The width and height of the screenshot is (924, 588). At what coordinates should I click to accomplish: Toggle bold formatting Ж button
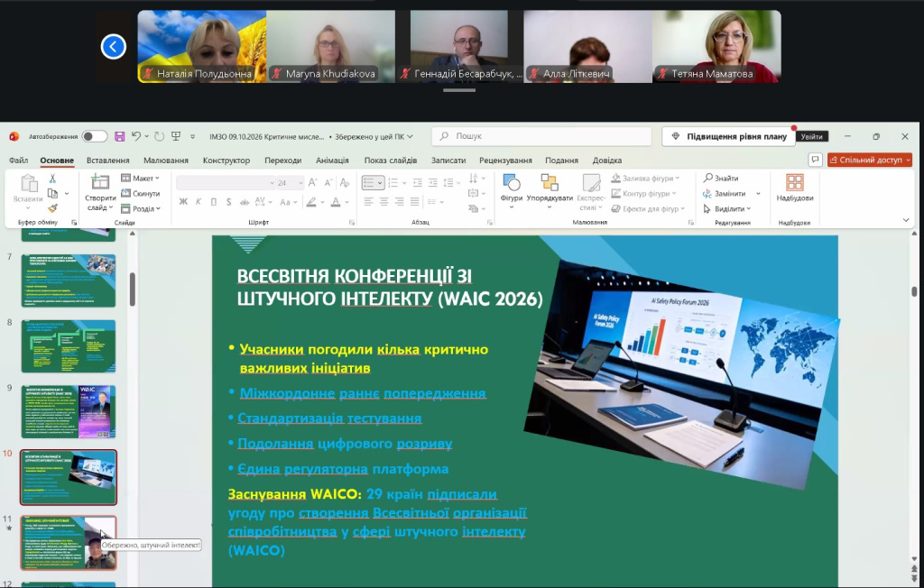[183, 201]
